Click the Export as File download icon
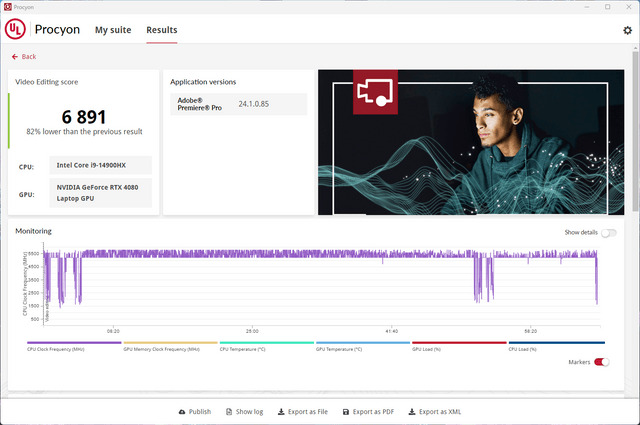Image resolution: width=640 pixels, height=425 pixels. coord(280,412)
